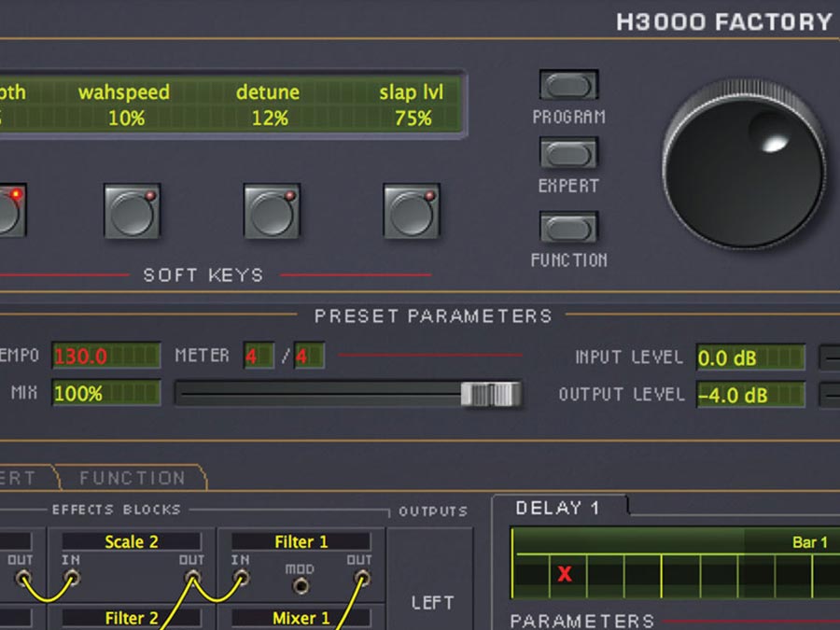Select the Filter 2 effects block
Image resolution: width=840 pixels, height=630 pixels.
click(x=130, y=618)
